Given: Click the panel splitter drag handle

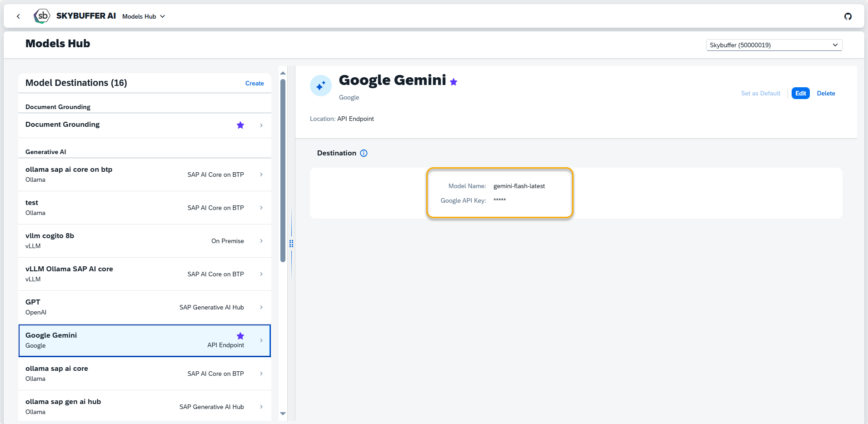Looking at the screenshot, I should click(x=291, y=244).
